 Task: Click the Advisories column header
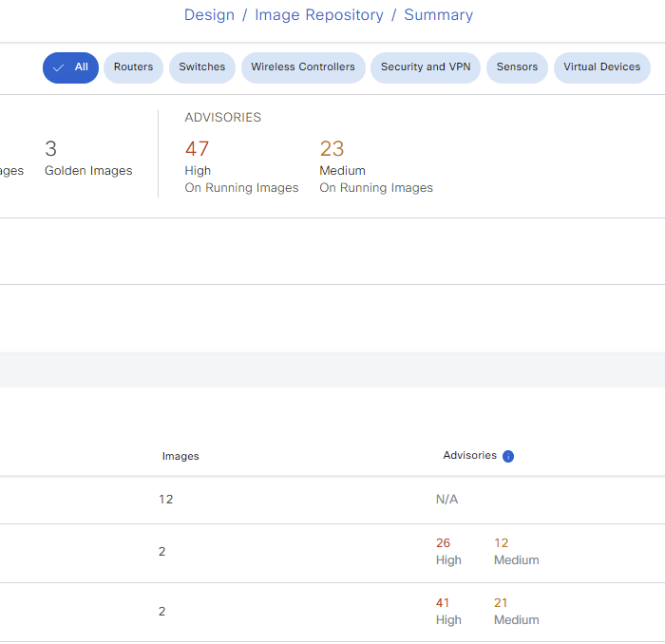pos(470,455)
